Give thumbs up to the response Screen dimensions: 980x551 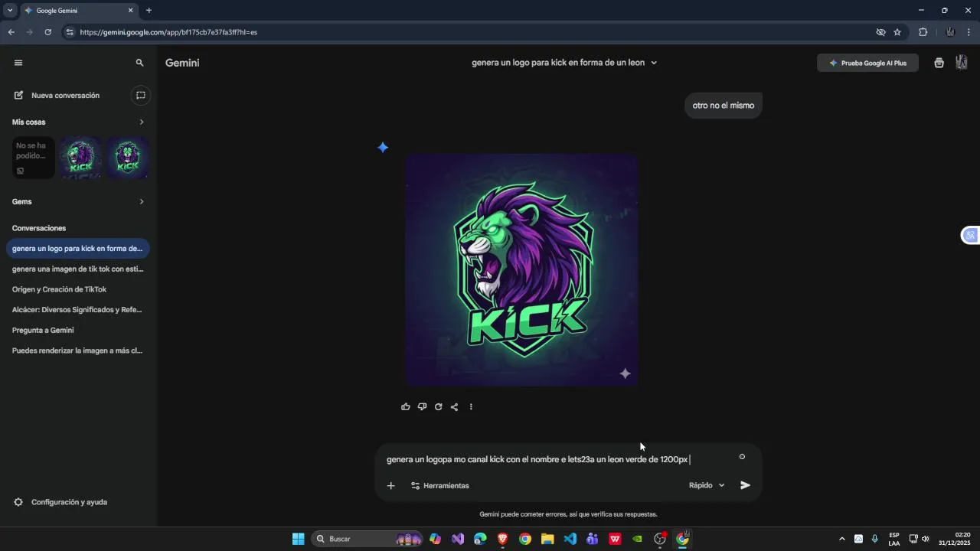click(406, 407)
